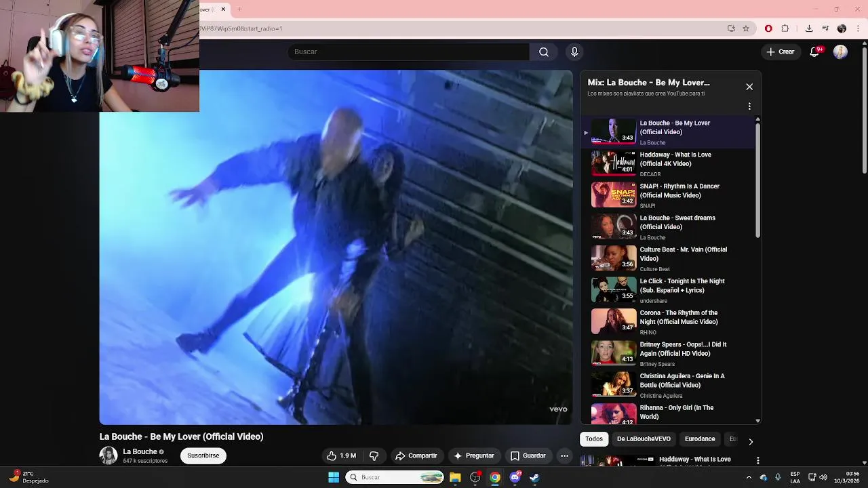This screenshot has width=868, height=488.
Task: Save video with the Guardar button
Action: 528,455
